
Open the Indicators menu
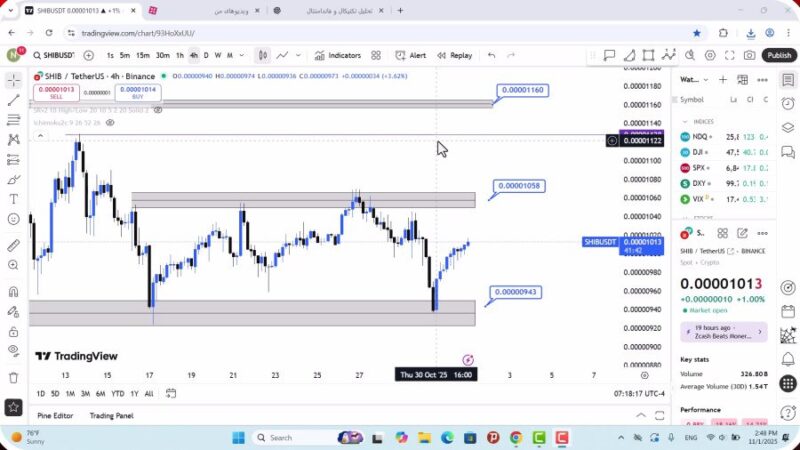click(337, 55)
